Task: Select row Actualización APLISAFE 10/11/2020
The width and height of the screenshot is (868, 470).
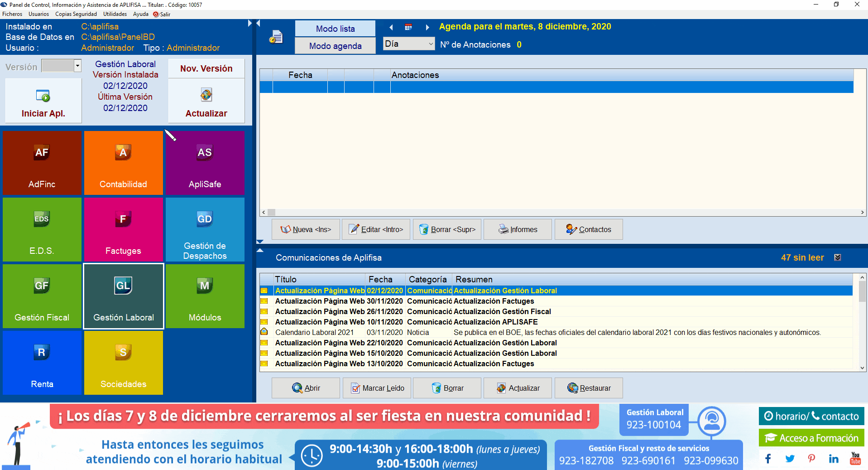Action: [x=556, y=322]
